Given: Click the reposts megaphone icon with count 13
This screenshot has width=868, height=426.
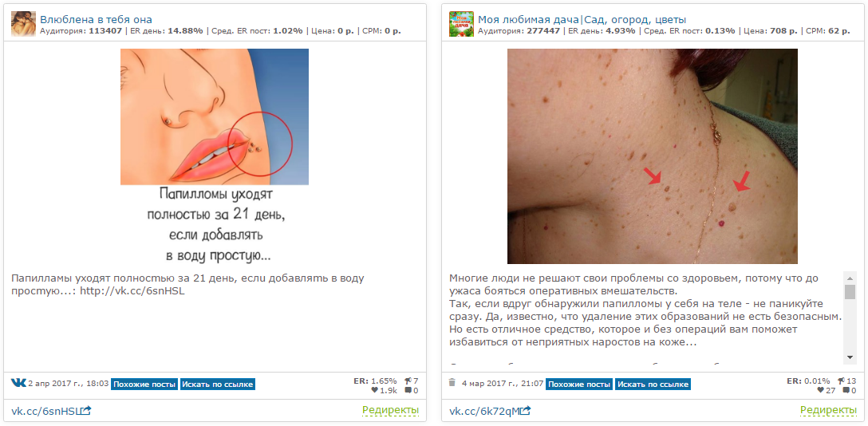Looking at the screenshot, I should point(840,381).
